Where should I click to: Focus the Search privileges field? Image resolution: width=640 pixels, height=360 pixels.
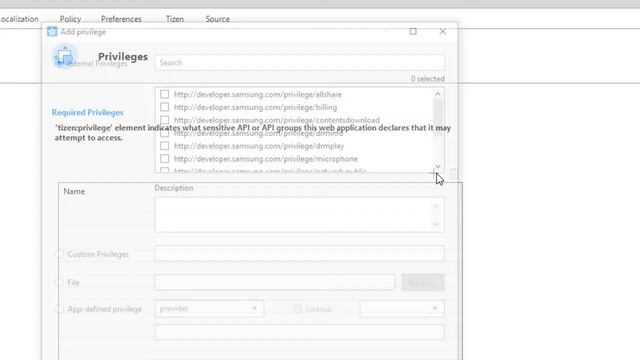300,63
